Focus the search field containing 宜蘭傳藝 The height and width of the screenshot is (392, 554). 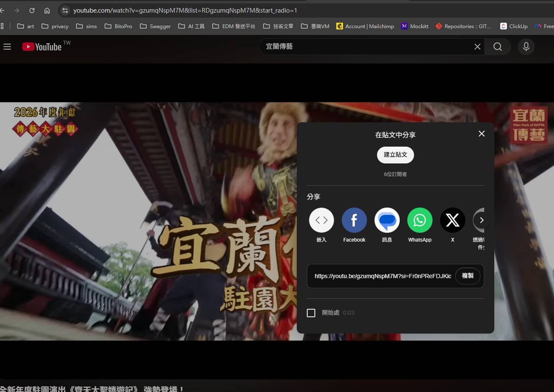pyautogui.click(x=368, y=47)
